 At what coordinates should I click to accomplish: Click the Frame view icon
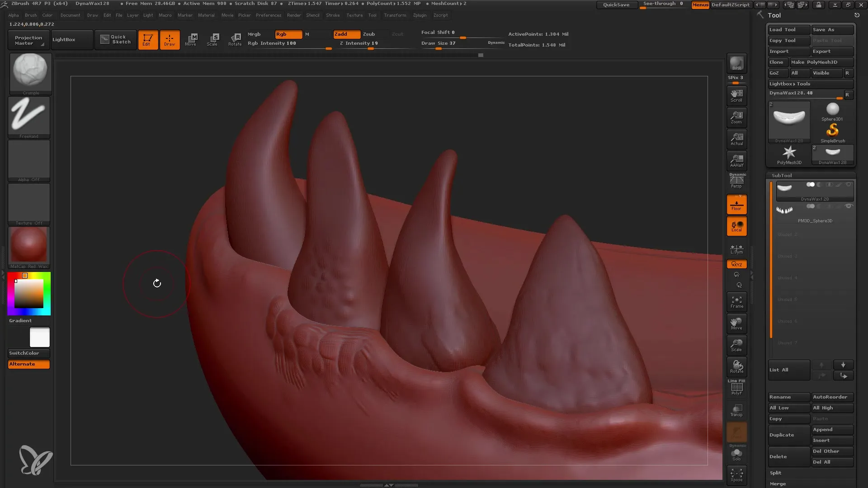737,302
